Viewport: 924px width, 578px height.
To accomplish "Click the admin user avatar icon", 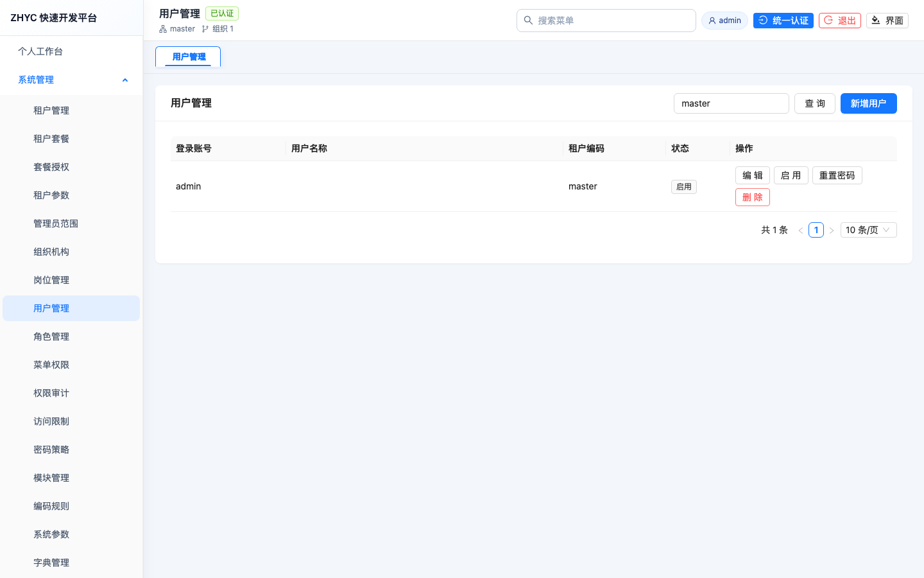I will [712, 21].
